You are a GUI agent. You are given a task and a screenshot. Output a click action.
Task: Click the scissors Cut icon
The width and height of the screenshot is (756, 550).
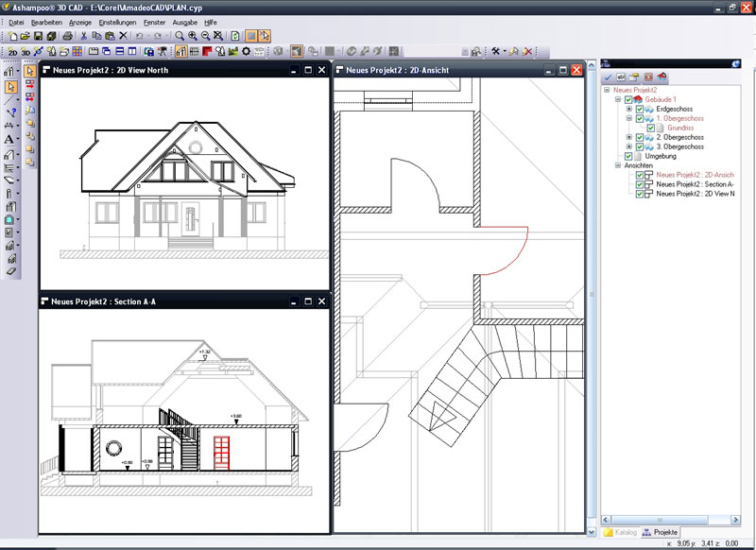83,36
